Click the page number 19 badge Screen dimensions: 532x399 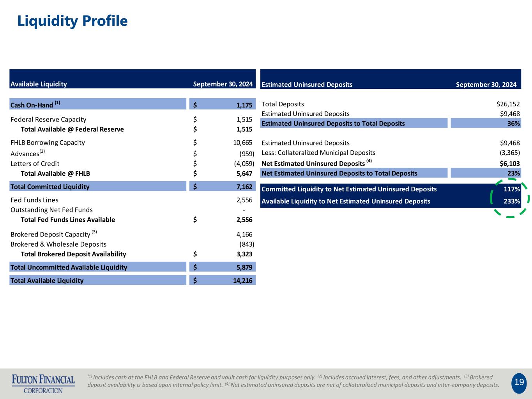tap(519, 382)
